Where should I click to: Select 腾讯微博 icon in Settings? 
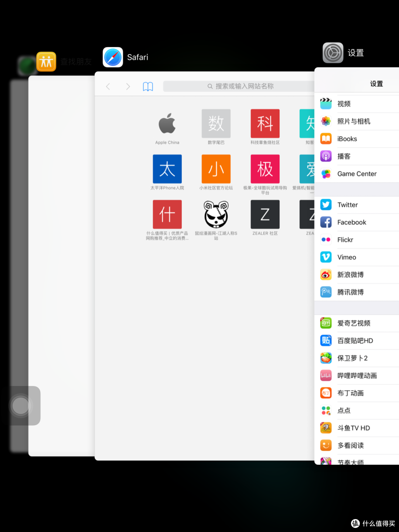326,292
